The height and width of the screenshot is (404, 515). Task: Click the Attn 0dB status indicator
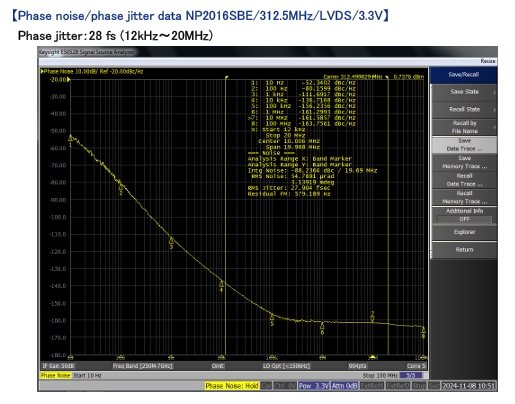pyautogui.click(x=345, y=386)
